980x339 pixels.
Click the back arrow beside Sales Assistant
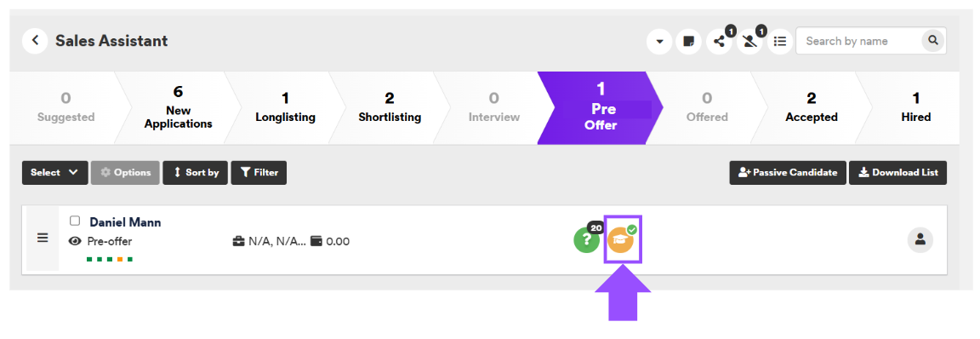click(35, 41)
